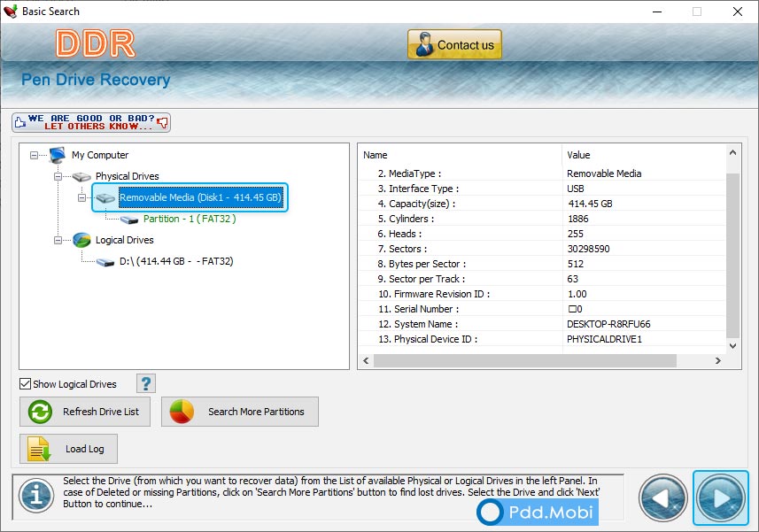The height and width of the screenshot is (532, 759).
Task: Click the horizontal scrollbar thumb in properties panel
Action: point(524,361)
